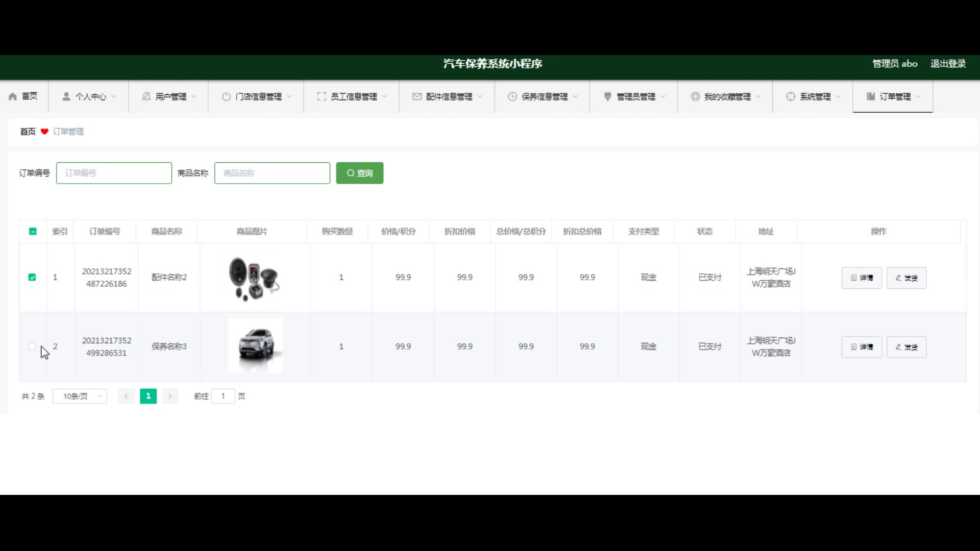Click the user icon beside 个人中心

(x=66, y=96)
